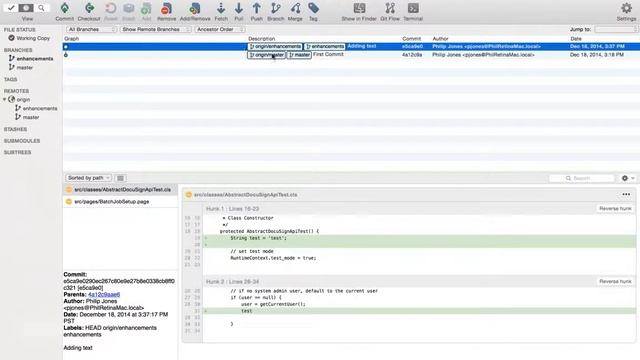Toggle the file list view mode button
640x360 pixels.
click(x=120, y=178)
